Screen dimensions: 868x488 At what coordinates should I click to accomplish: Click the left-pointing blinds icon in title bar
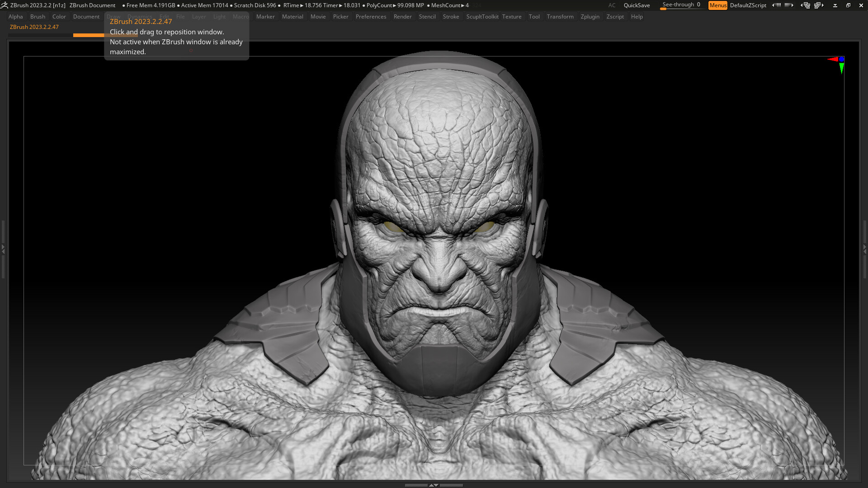(x=776, y=5)
